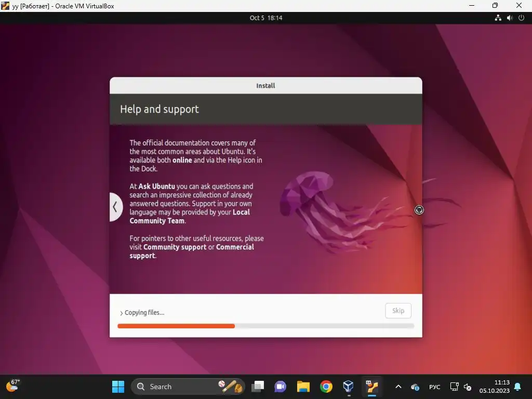532x399 pixels.
Task: Open the Commercial support link
Action: (192, 251)
